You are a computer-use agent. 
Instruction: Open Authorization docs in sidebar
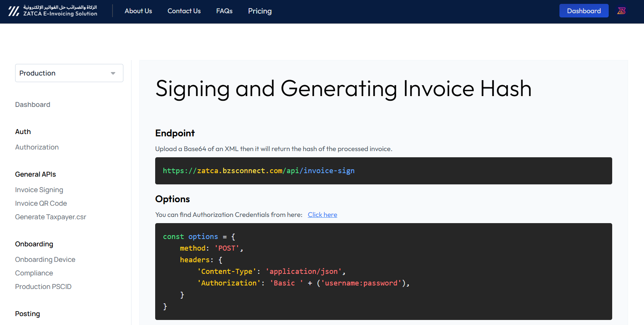pyautogui.click(x=37, y=147)
